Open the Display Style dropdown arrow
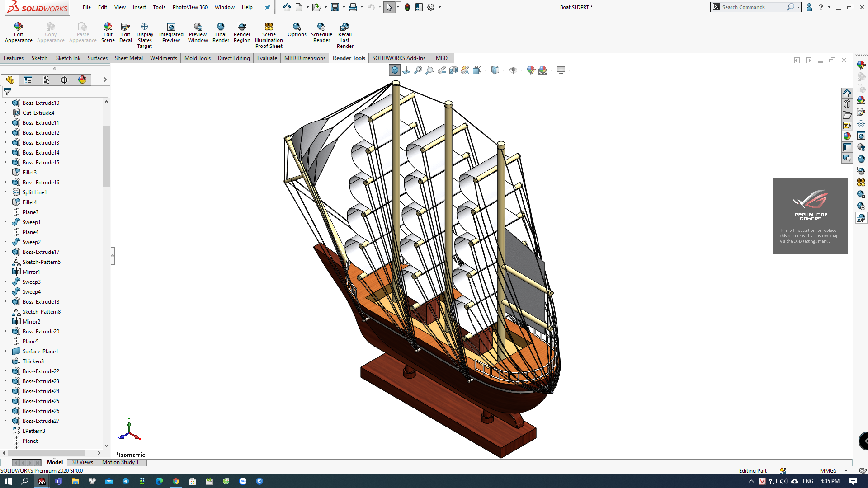The image size is (868, 488). [504, 70]
